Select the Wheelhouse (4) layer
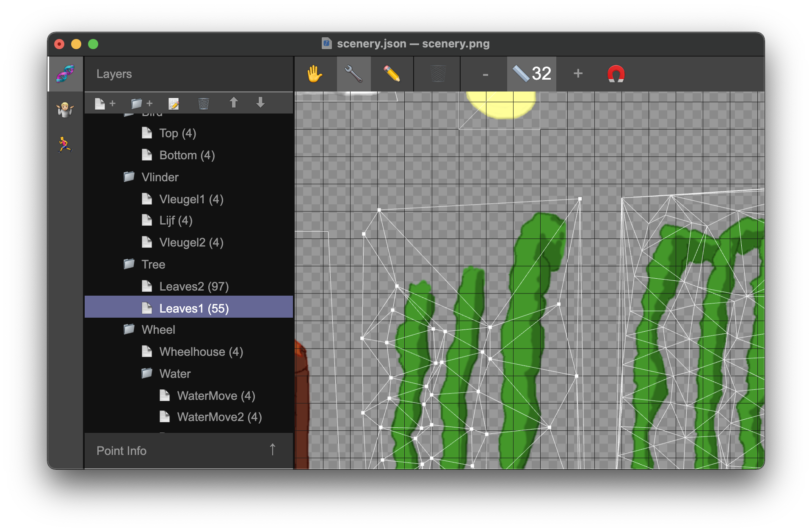 click(x=189, y=352)
